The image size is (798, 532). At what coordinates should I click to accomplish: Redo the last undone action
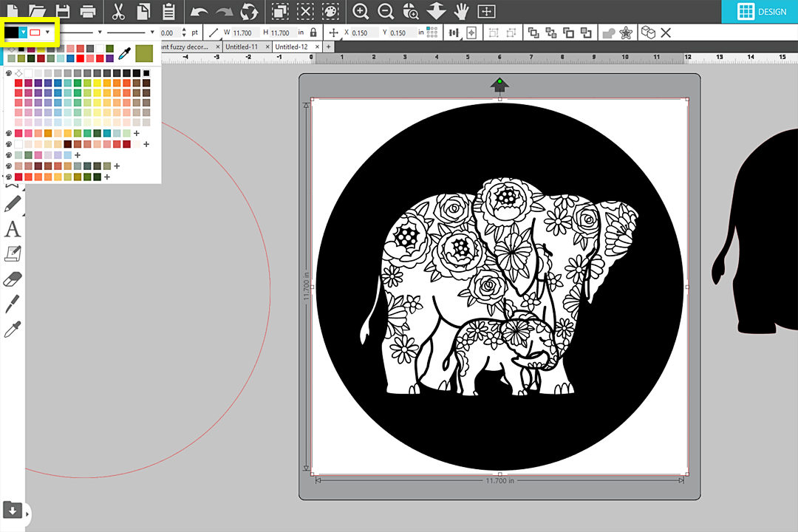224,10
